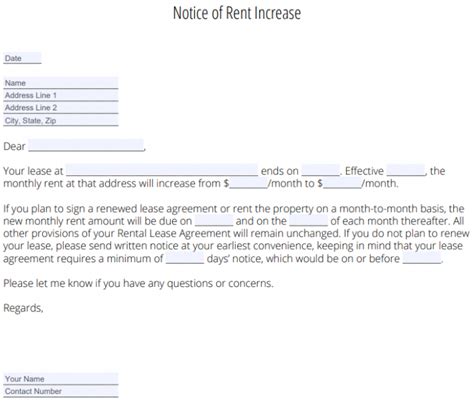Select the City, State, Zip field
Screen dimensions: 474x418
(61, 120)
